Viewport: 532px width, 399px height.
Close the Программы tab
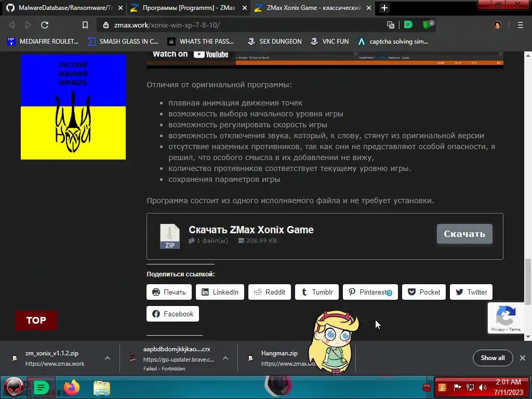click(245, 8)
